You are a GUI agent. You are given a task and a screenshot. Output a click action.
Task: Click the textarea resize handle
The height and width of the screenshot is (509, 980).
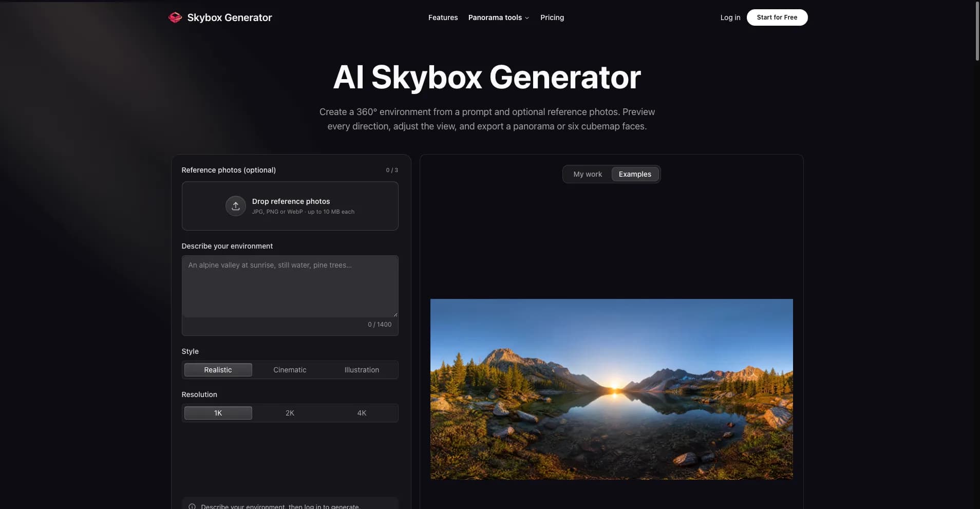pyautogui.click(x=395, y=314)
